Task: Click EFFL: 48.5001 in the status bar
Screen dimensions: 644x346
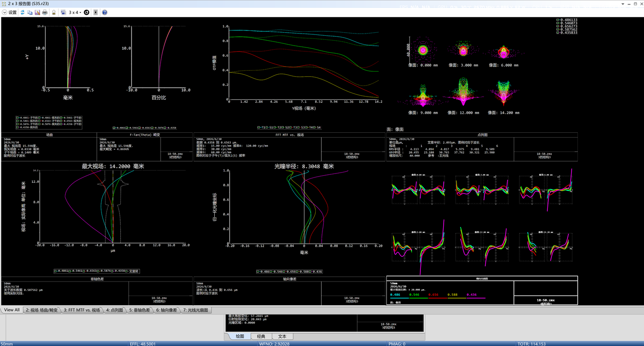Action: [x=143, y=344]
